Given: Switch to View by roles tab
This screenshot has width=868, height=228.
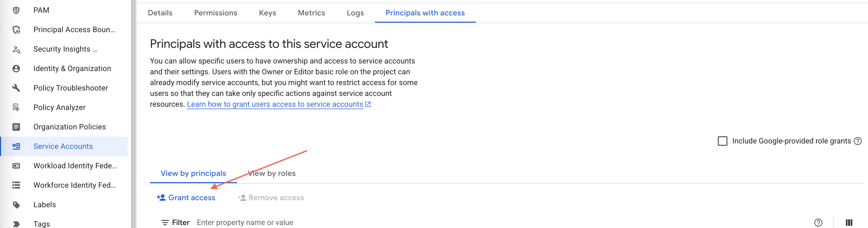Looking at the screenshot, I should [272, 173].
